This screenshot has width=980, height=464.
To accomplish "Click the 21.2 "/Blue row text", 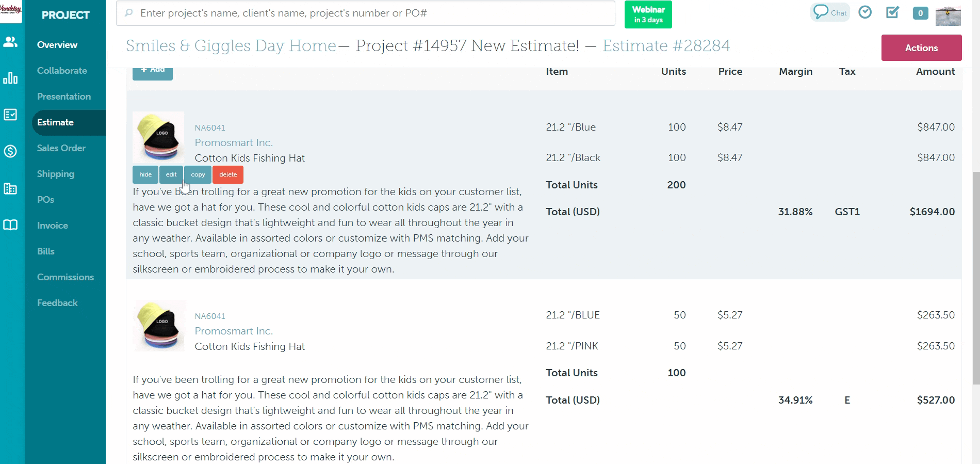I will 571,127.
